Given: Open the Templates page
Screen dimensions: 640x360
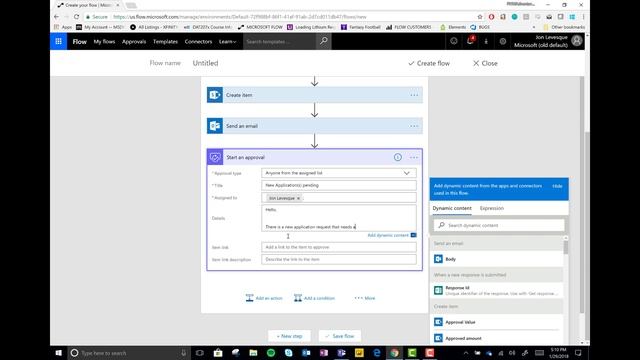Looking at the screenshot, I should tap(165, 42).
